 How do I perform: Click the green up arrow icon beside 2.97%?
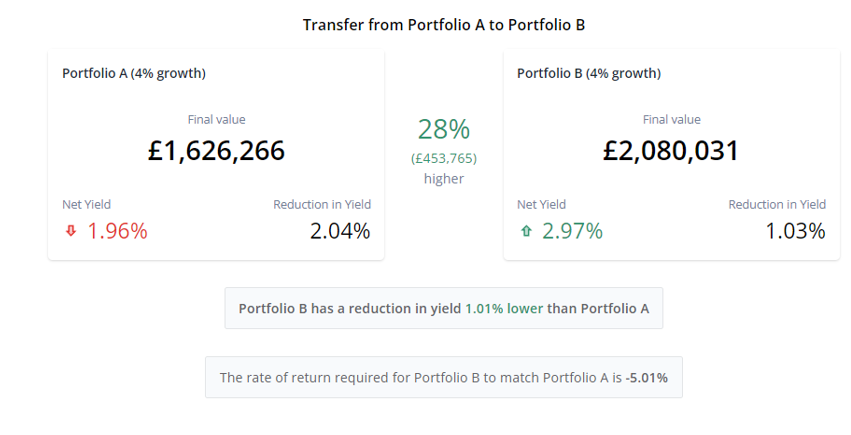click(x=526, y=231)
